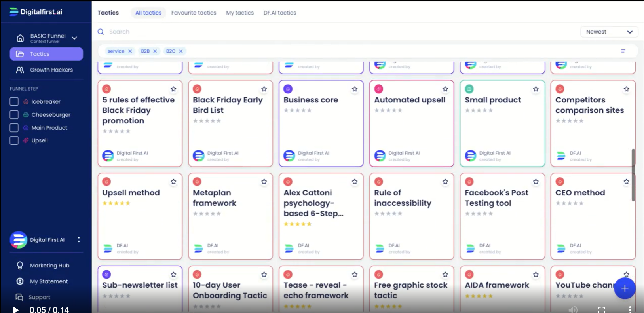Favourite 5 rules of effective Black Friday
This screenshot has width=644, height=313.
pos(173,89)
